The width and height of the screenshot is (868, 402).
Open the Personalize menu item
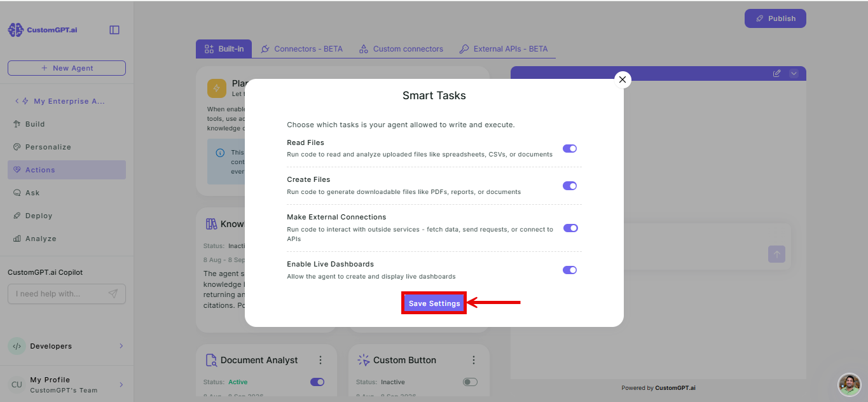67,147
